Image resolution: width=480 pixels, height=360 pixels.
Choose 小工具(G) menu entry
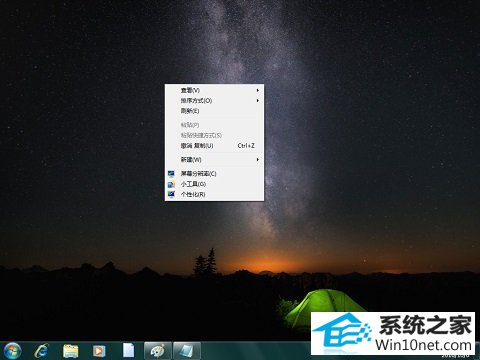[x=214, y=184]
